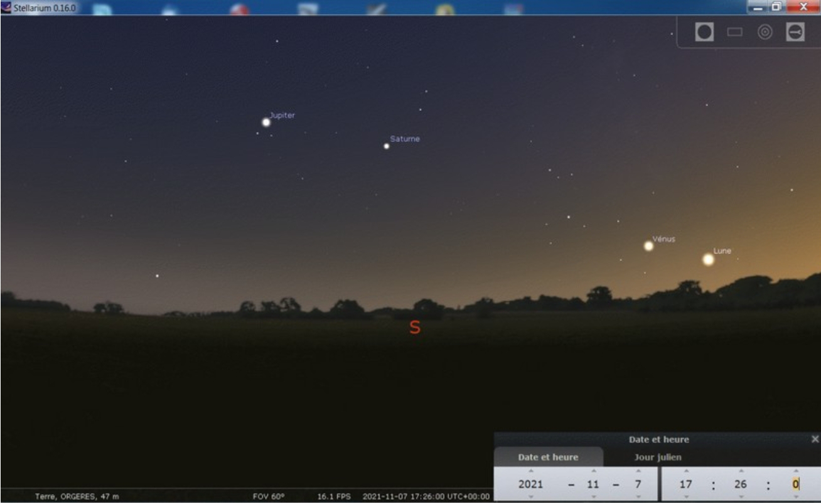
Task: Decrease the hour with down arrow
Action: (x=686, y=496)
